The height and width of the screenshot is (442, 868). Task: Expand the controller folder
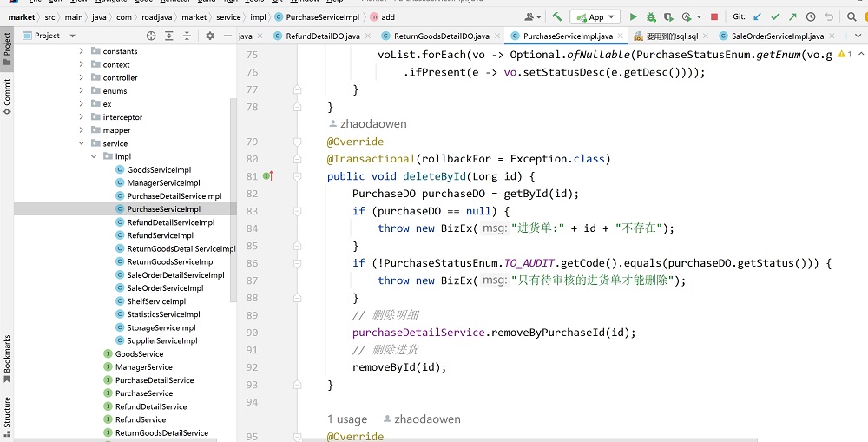pos(82,77)
